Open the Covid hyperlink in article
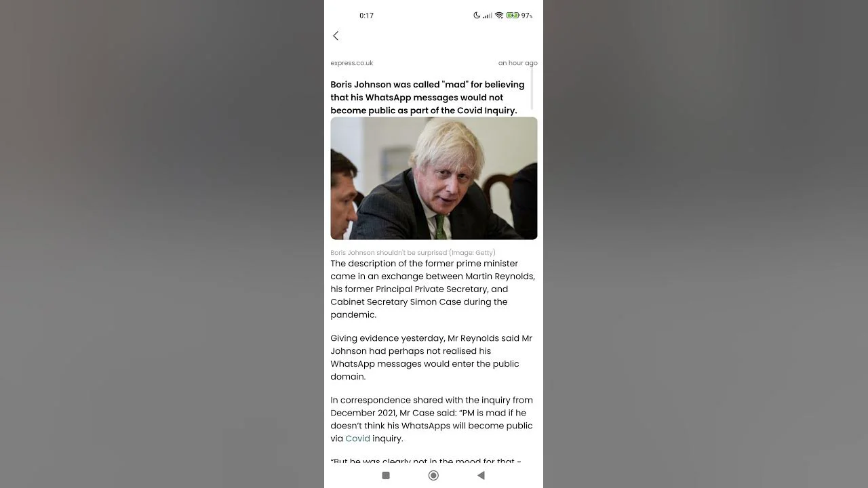This screenshot has height=488, width=868. (x=357, y=439)
